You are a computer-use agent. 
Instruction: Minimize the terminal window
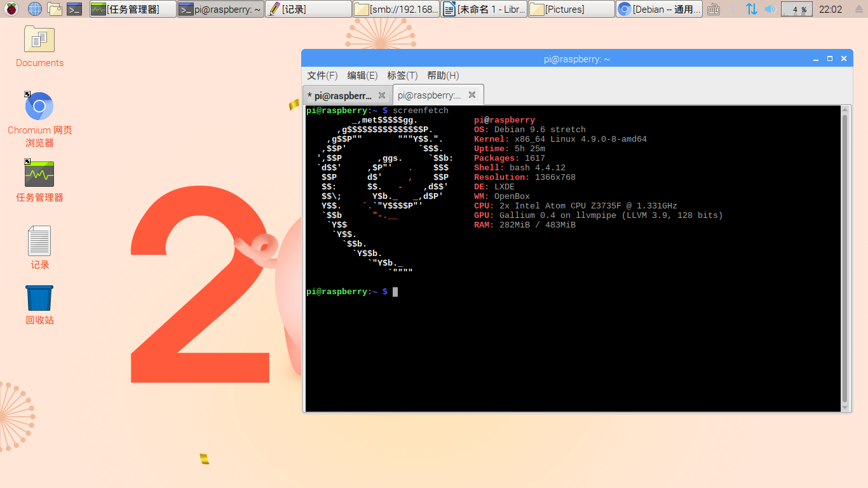(x=815, y=58)
